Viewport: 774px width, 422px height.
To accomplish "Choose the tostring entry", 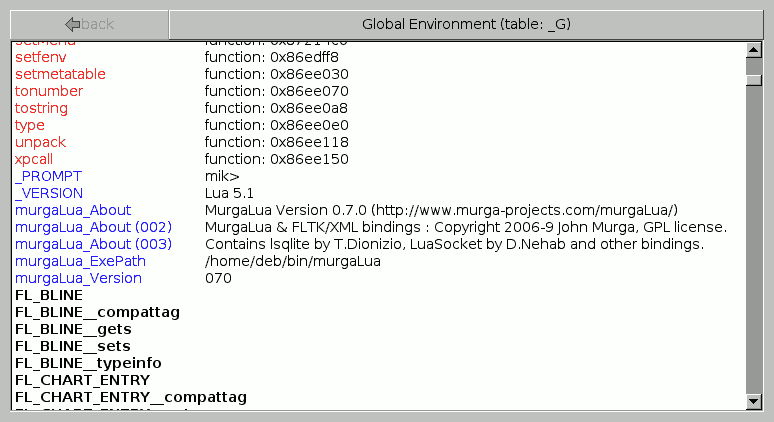I will [45, 108].
